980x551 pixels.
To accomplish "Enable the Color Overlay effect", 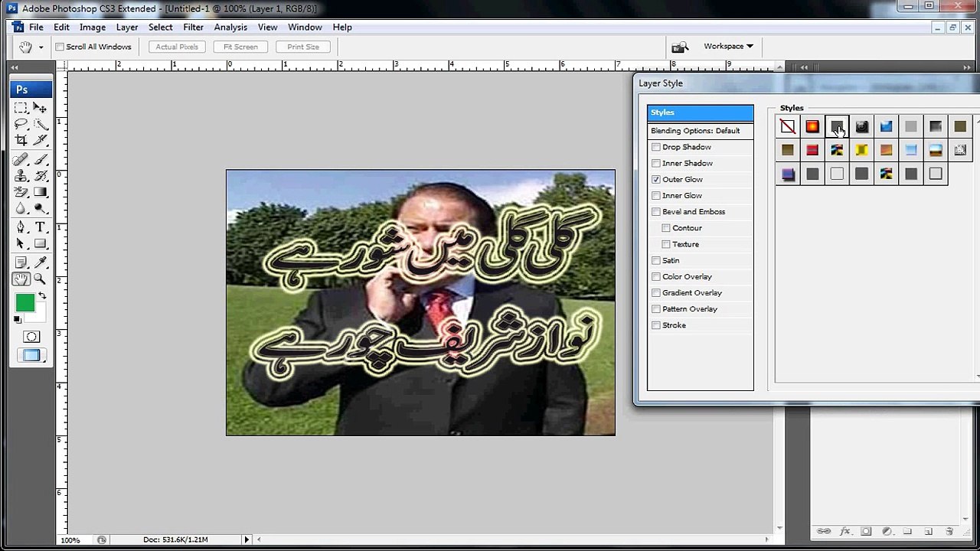I will 656,276.
